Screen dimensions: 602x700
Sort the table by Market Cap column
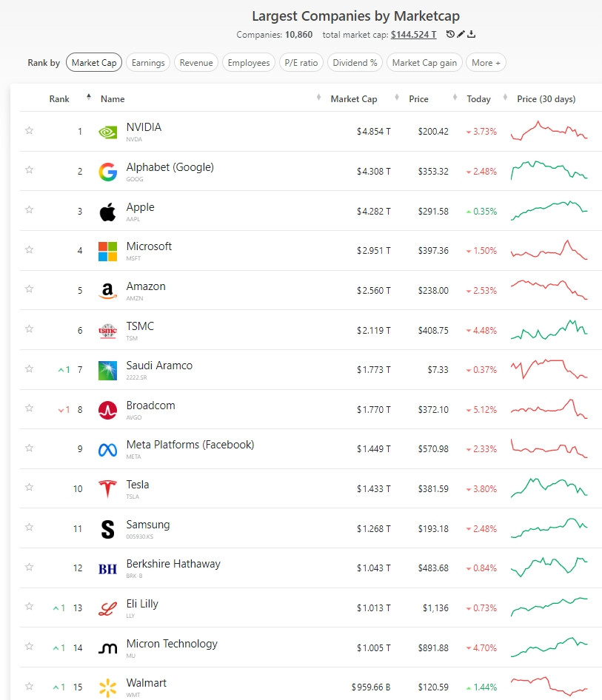(x=354, y=98)
